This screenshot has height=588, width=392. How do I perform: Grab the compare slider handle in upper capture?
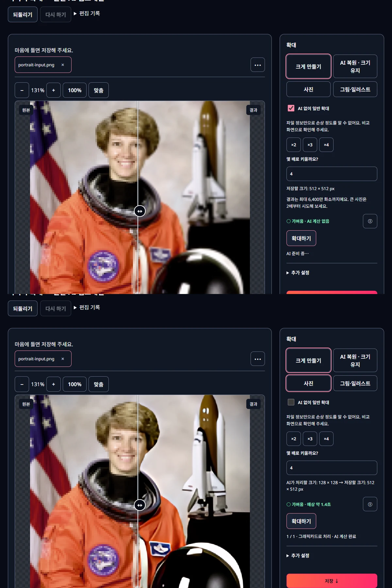coord(140,211)
